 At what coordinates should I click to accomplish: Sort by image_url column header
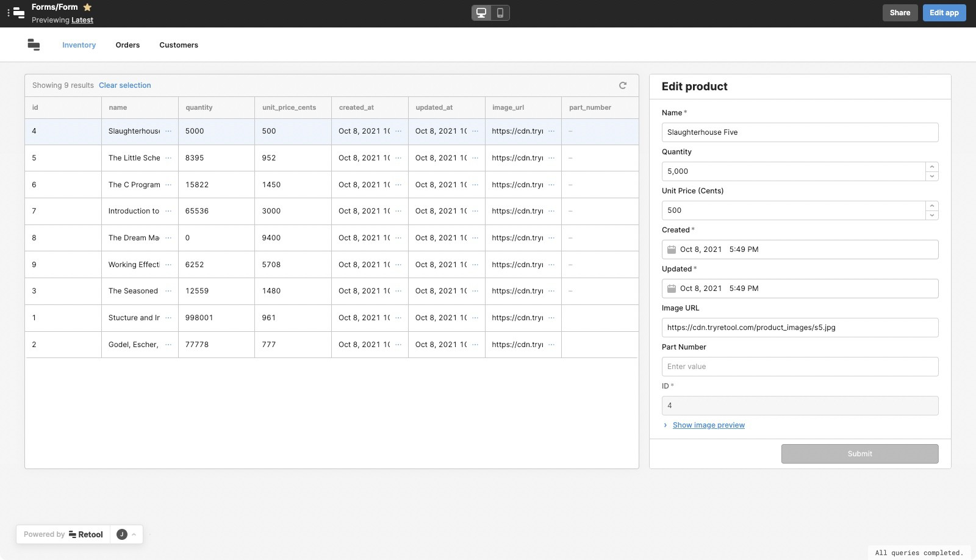[x=523, y=107]
